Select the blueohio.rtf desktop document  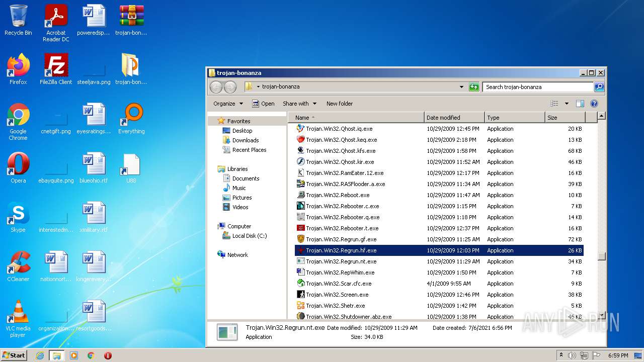click(x=94, y=168)
